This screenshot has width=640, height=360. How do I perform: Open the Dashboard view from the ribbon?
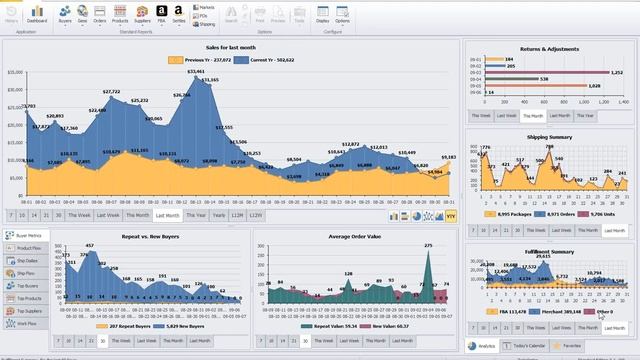37,15
